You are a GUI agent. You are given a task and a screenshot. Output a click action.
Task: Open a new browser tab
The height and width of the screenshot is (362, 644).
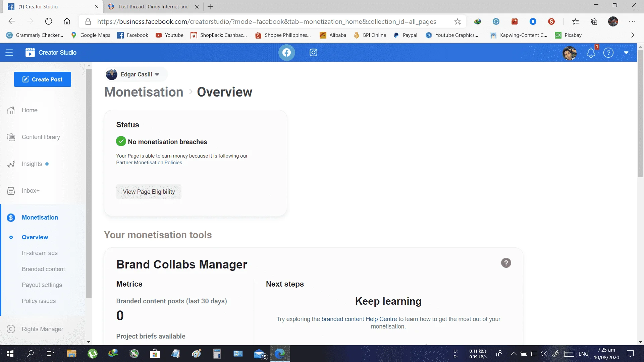point(210,7)
